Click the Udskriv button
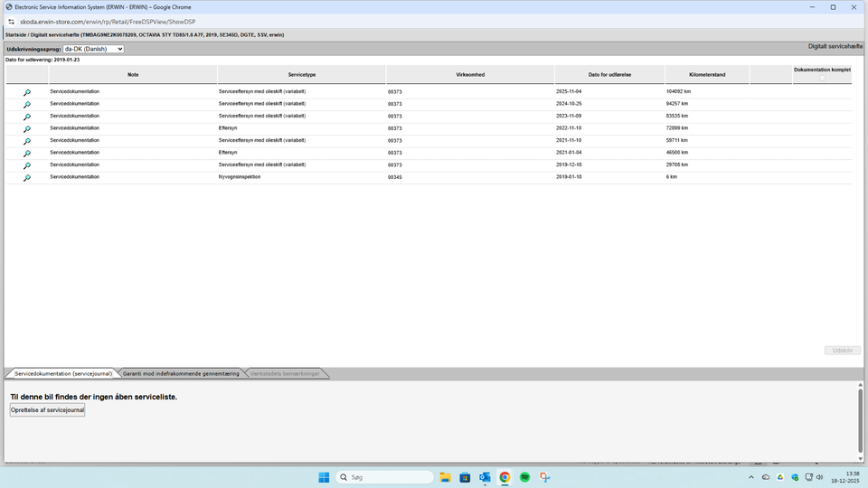Viewport: 868px width, 488px height. pos(842,350)
